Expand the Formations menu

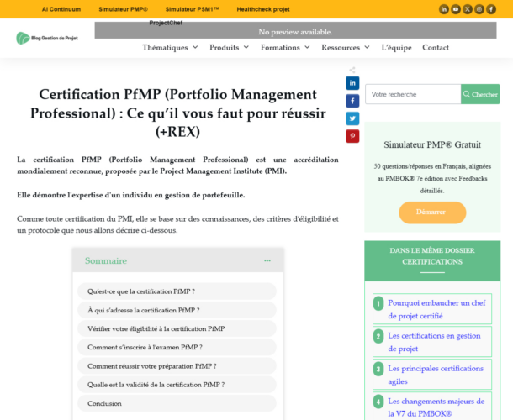coord(285,48)
